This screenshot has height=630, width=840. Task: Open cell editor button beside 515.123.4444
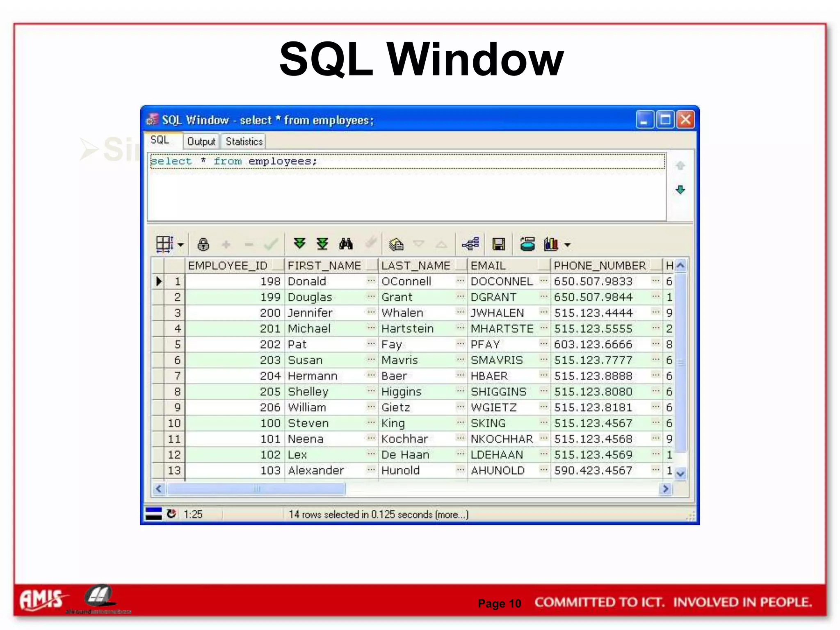(x=656, y=313)
